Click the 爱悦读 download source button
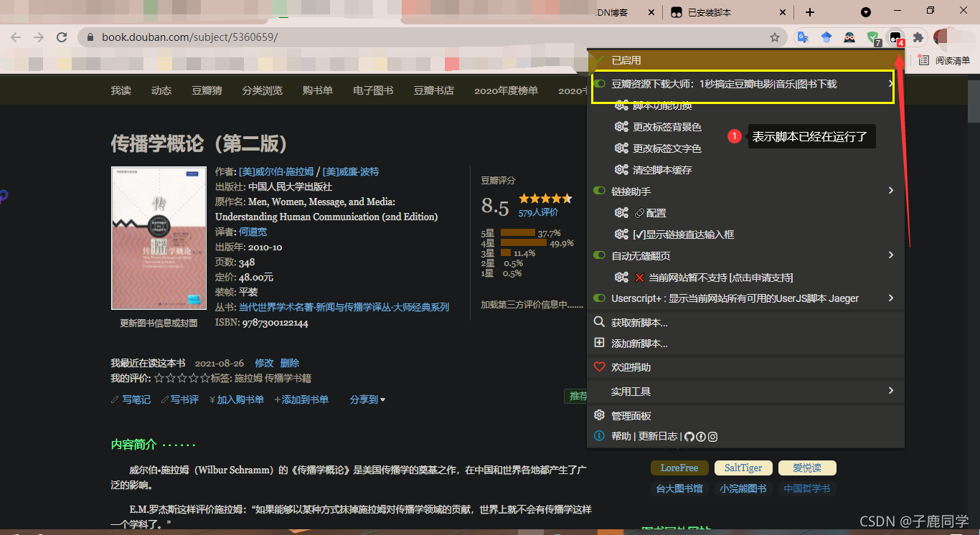Image resolution: width=980 pixels, height=535 pixels. (x=807, y=468)
